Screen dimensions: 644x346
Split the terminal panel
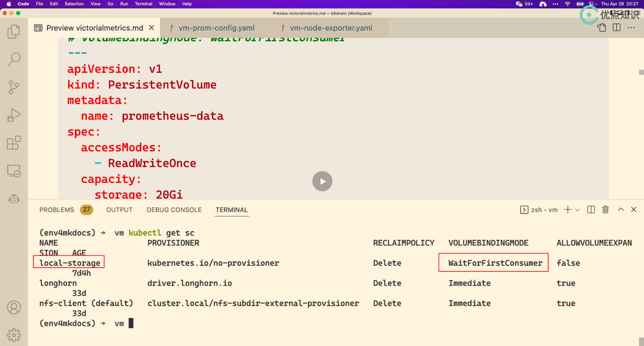pyautogui.click(x=591, y=210)
